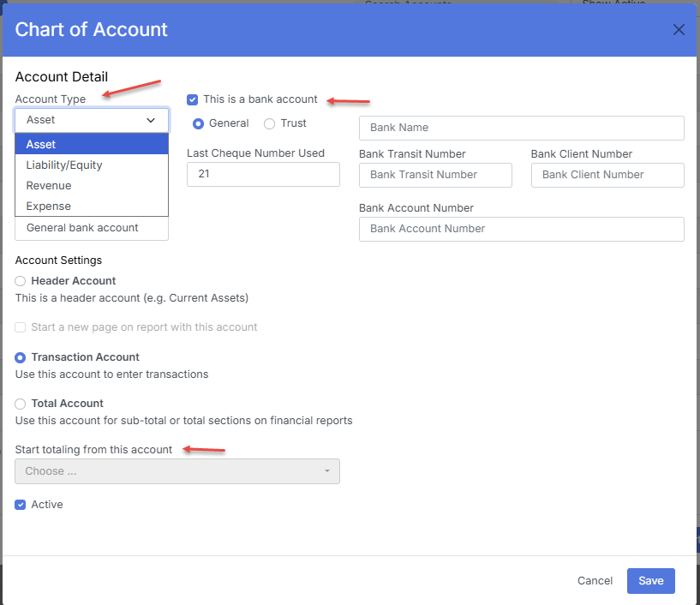
Task: Select the Transaction Account option
Action: click(x=21, y=357)
